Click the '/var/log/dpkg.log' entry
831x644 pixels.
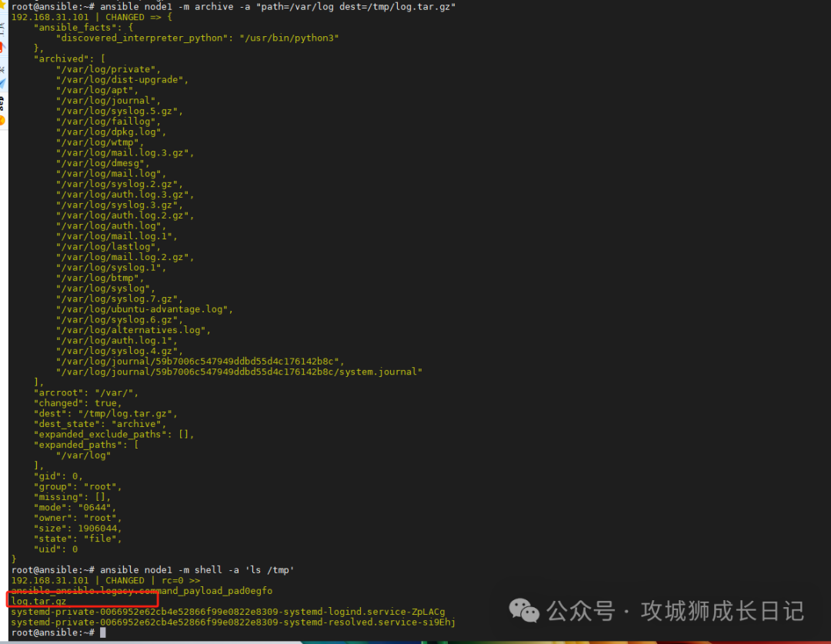coord(111,132)
